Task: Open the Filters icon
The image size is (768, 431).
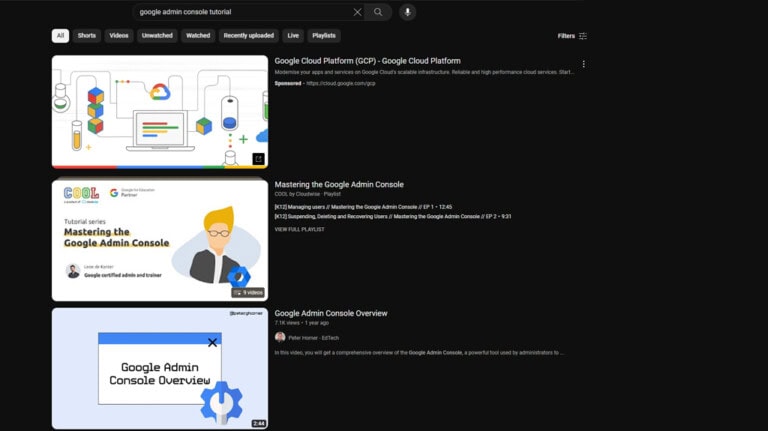Action: point(583,36)
